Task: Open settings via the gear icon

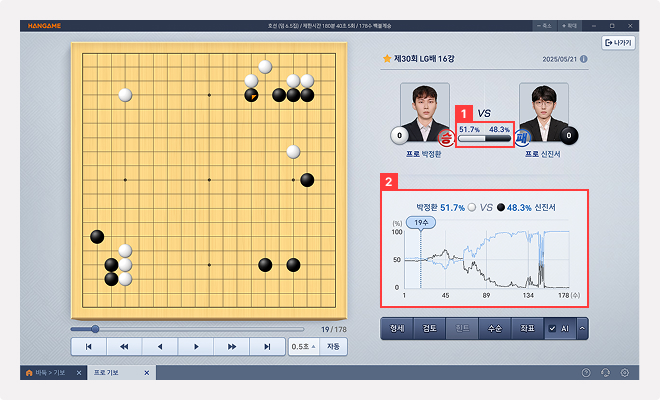Action: (625, 373)
